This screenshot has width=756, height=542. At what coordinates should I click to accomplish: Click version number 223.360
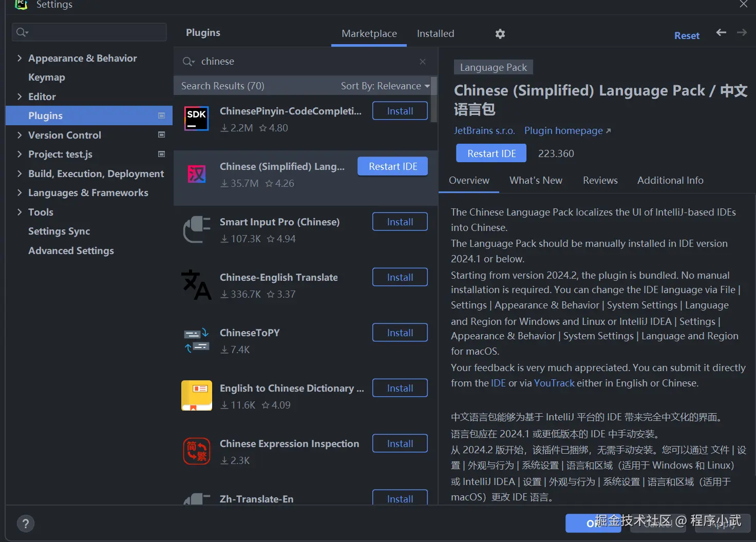(x=556, y=153)
